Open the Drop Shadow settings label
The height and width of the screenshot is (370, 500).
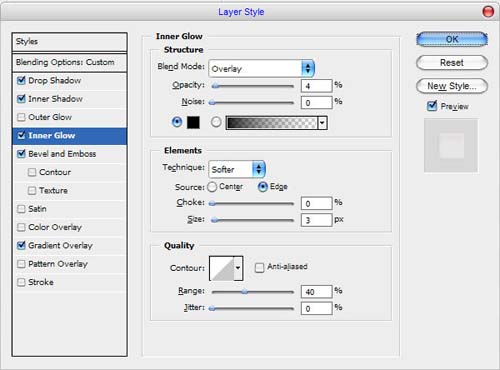pyautogui.click(x=55, y=80)
